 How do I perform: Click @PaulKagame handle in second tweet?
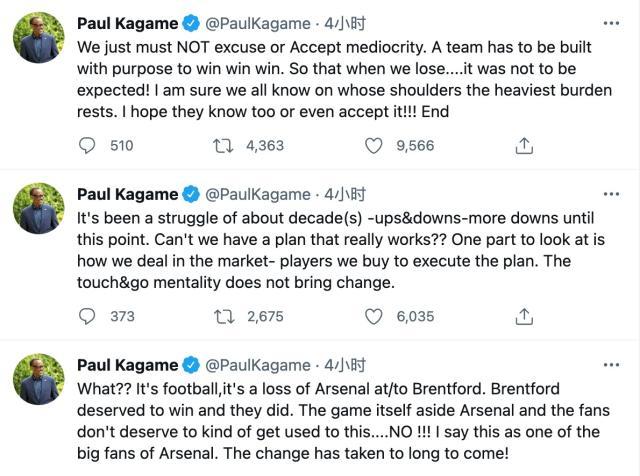[x=257, y=194]
